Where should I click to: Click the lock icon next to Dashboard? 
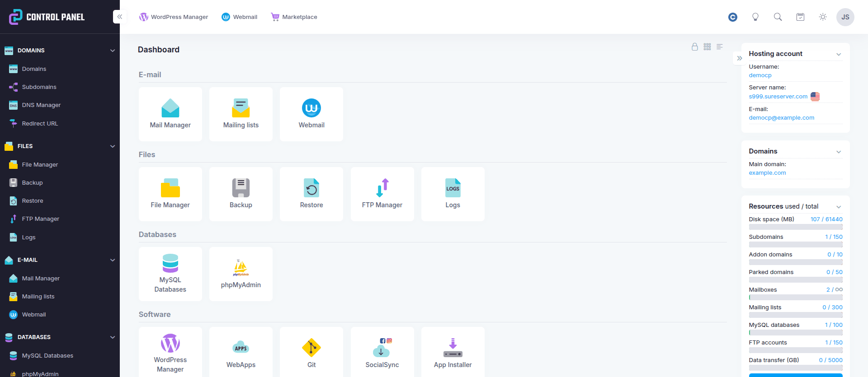click(695, 47)
